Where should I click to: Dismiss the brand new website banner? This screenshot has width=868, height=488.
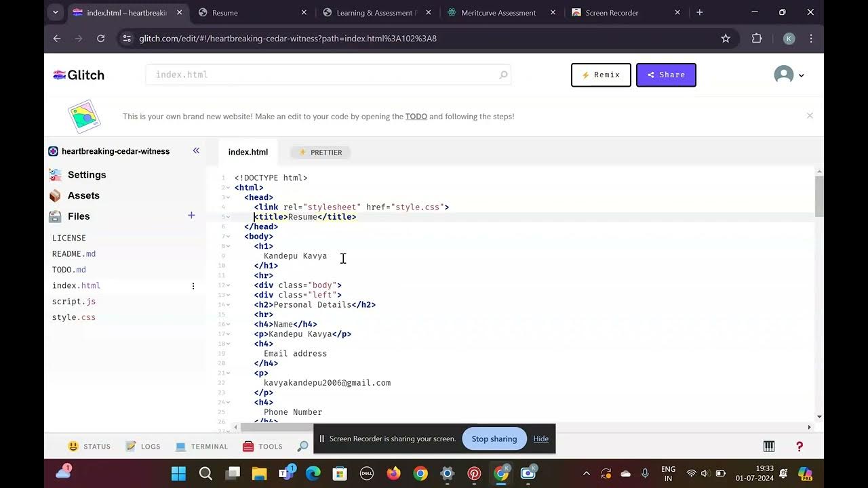pyautogui.click(x=810, y=116)
